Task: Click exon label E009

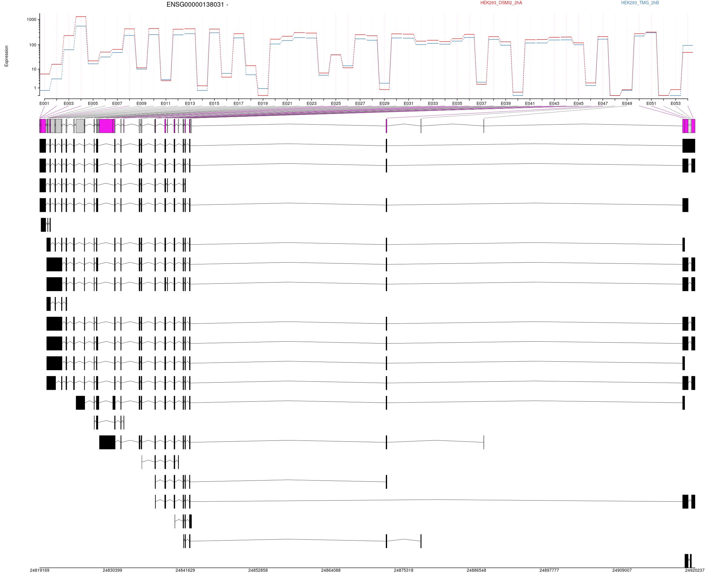Action: (141, 104)
